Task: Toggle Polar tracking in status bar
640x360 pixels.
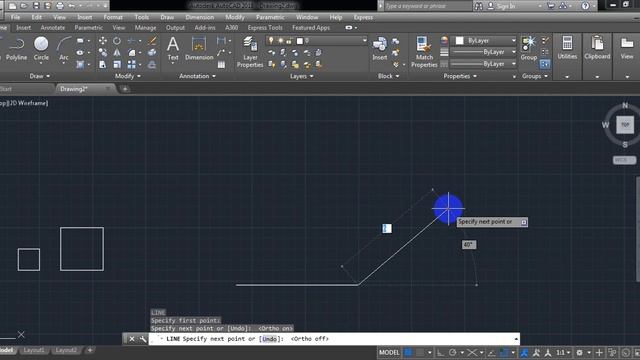Action: tap(453, 352)
